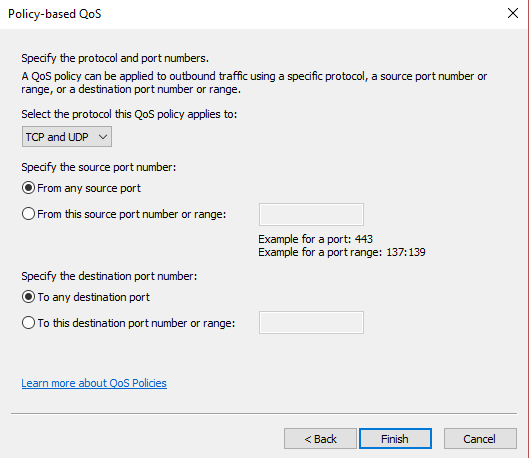Focus the source port number input box

311,214
